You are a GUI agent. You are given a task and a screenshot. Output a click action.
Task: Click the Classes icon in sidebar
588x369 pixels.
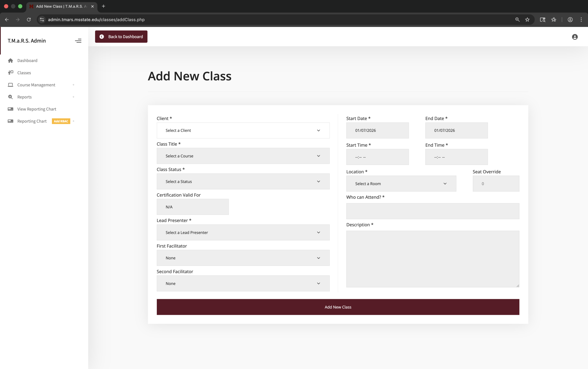pos(11,73)
